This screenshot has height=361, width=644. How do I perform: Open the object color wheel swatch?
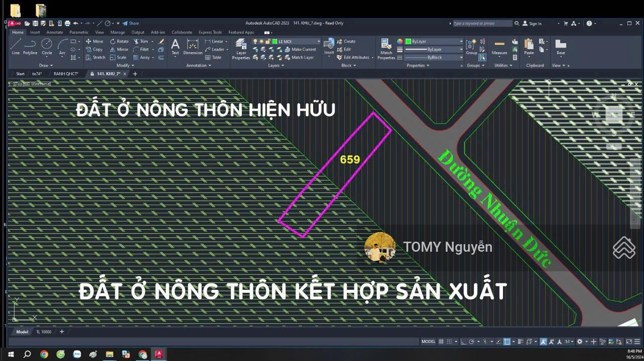point(400,42)
